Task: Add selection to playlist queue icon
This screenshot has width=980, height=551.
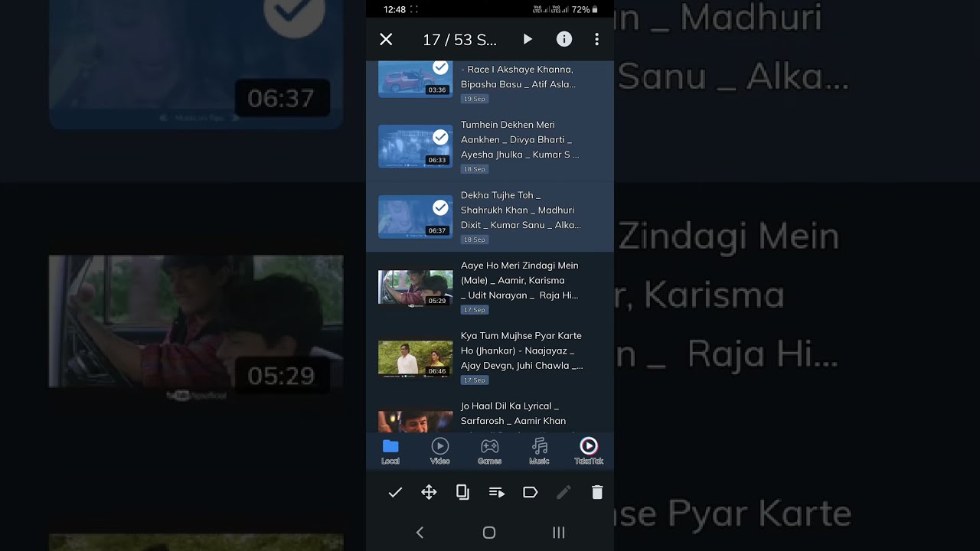Action: point(496,493)
